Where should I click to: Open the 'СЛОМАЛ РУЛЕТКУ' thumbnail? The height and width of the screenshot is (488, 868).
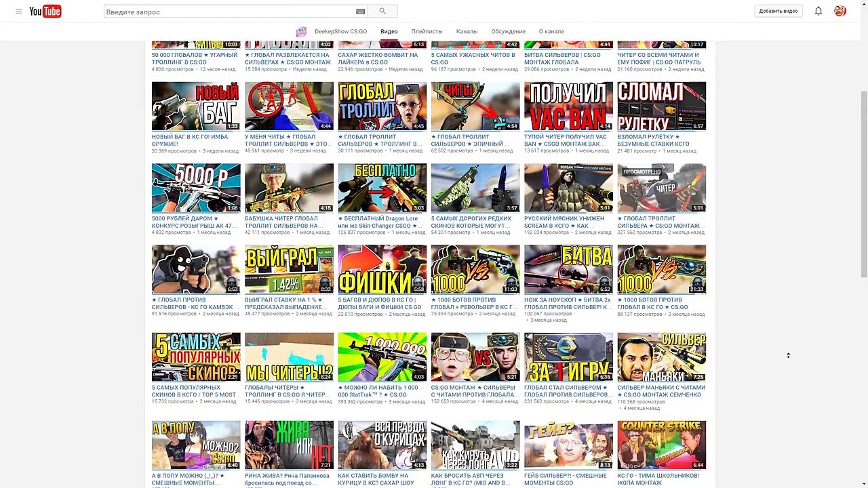point(662,106)
